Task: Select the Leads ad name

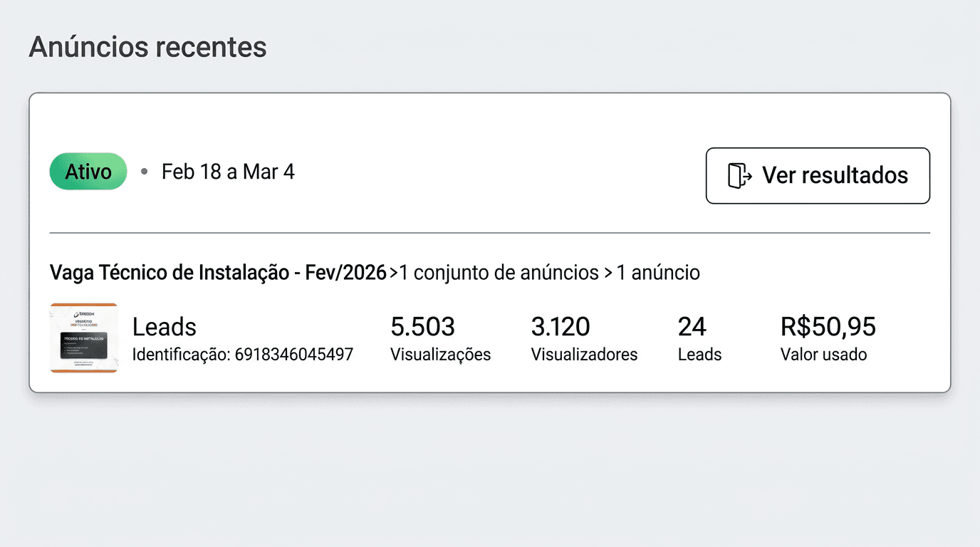Action: click(164, 326)
